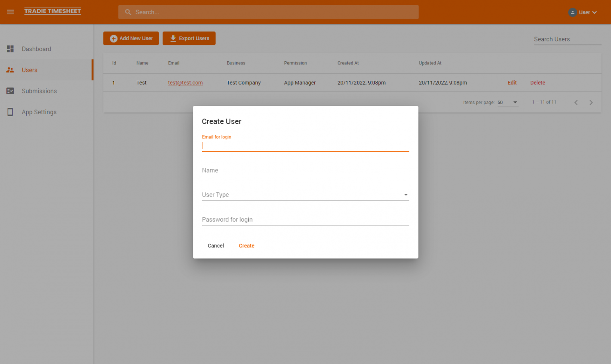Open the test@test.com email link
611x364 pixels.
click(185, 82)
